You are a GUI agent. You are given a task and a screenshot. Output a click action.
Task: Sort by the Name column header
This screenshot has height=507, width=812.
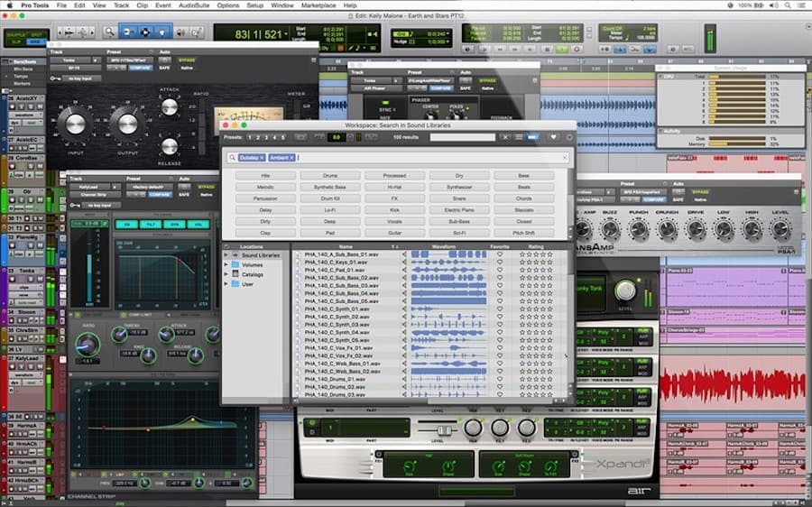[x=346, y=246]
